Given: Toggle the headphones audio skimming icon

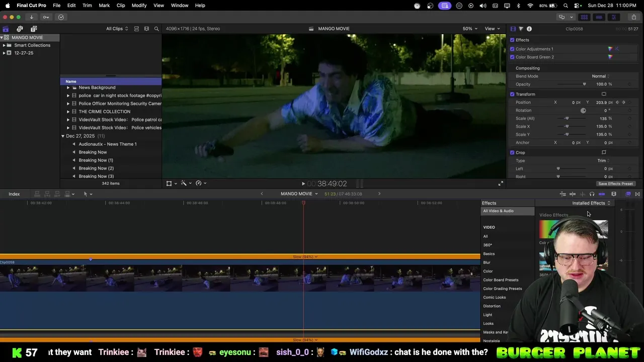Looking at the screenshot, I should 592,194.
